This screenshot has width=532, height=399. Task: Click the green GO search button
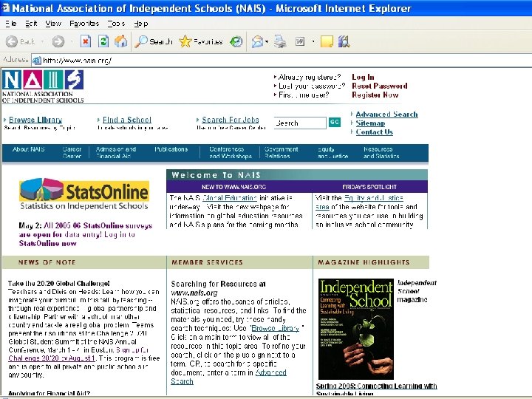tap(335, 122)
